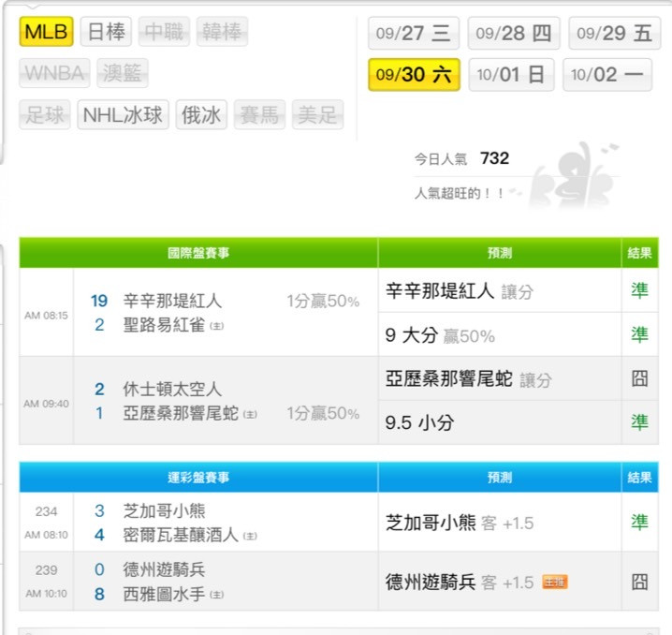The height and width of the screenshot is (635, 672).
Task: Click 1分贏50% beside 辛辛那堤紅人
Action: point(323,301)
